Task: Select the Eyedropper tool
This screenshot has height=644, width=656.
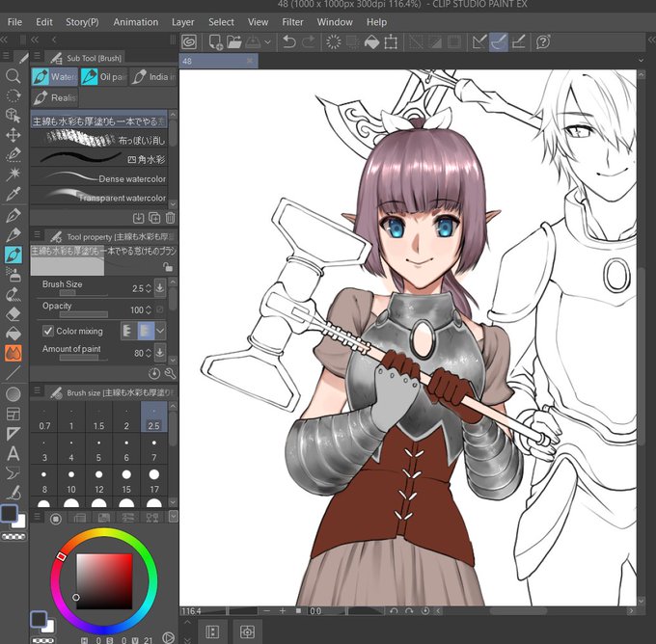Action: (13, 194)
